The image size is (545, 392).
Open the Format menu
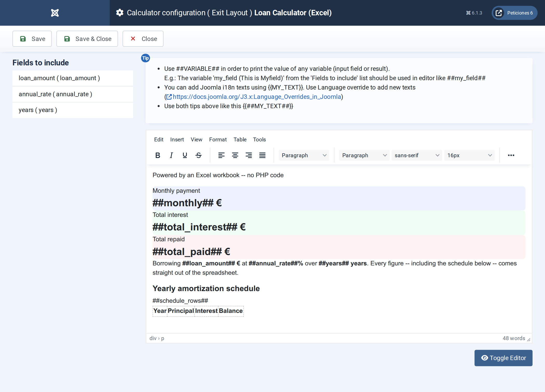tap(218, 139)
